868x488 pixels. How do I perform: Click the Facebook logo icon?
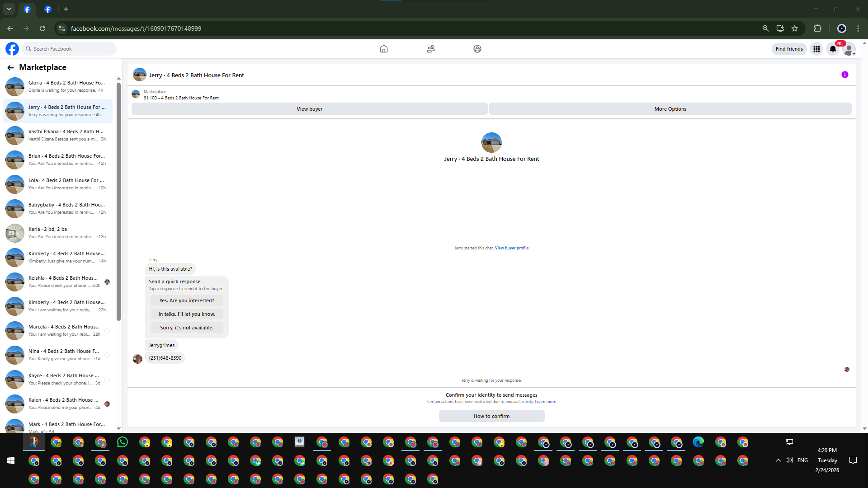point(12,49)
